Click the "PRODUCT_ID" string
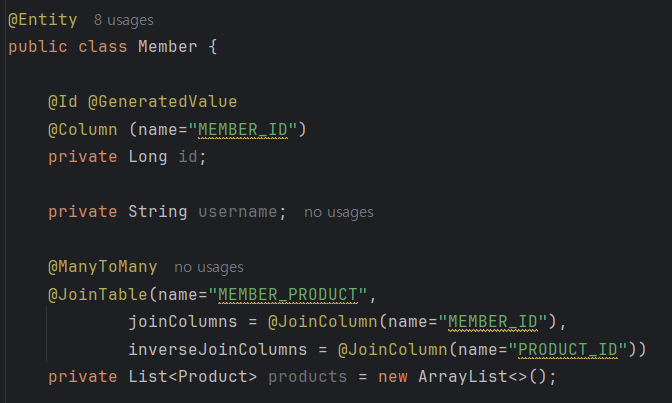 (x=567, y=349)
